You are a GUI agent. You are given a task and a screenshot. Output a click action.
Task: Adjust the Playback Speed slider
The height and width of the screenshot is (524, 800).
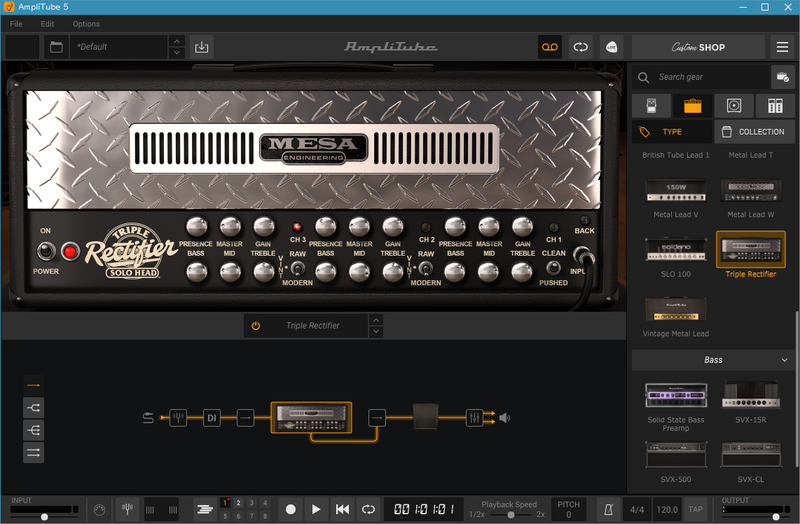511,515
